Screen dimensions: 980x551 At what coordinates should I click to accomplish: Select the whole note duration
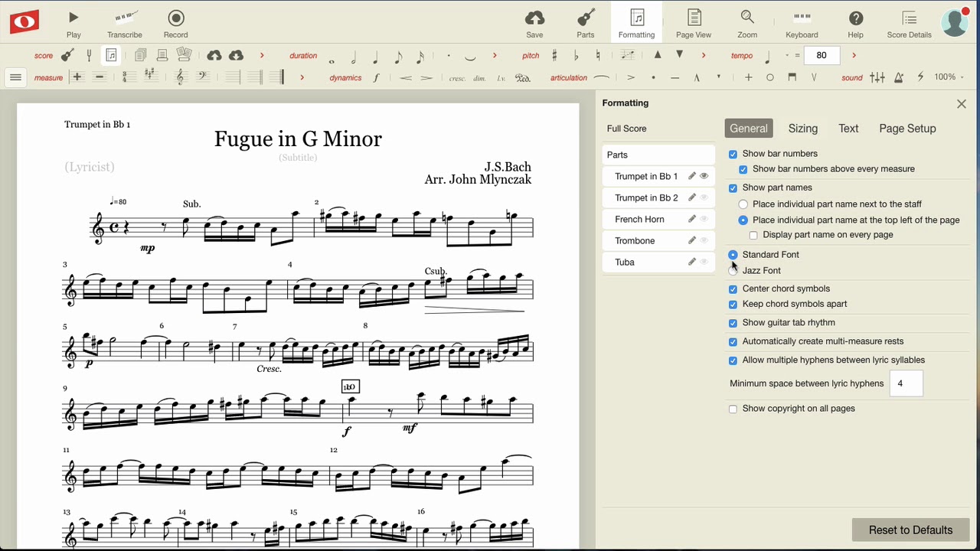(332, 60)
